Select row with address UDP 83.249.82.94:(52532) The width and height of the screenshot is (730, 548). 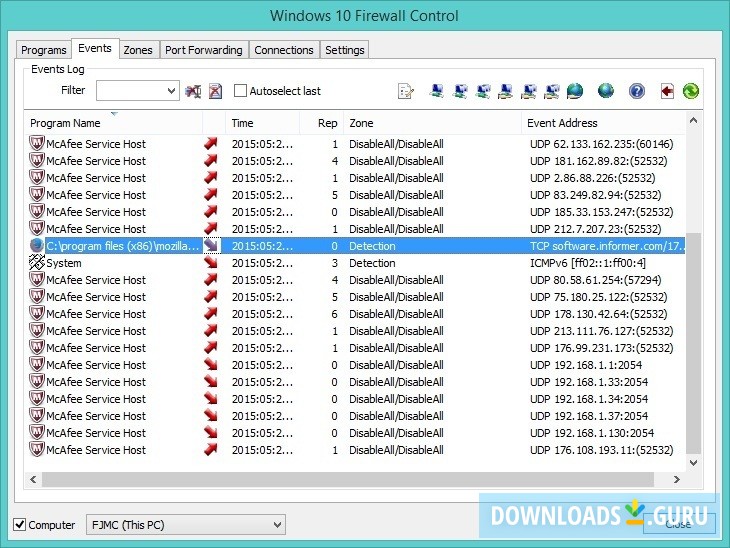click(355, 195)
